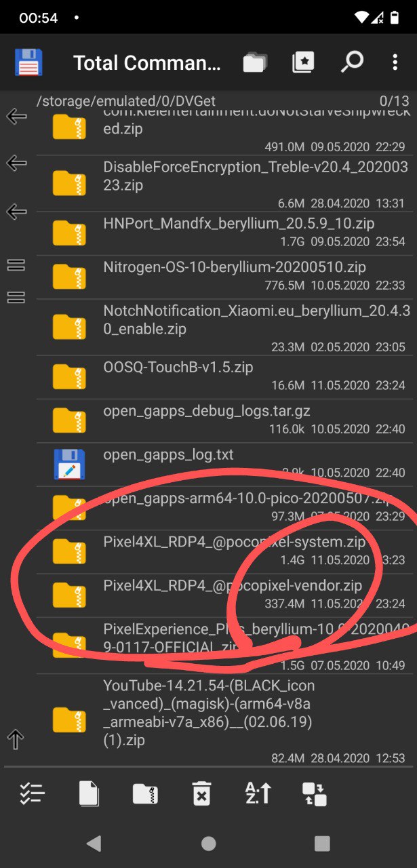Select zip icon of HNPort_Mandfx_beryllium file
Screen dimensions: 417x868
click(69, 233)
